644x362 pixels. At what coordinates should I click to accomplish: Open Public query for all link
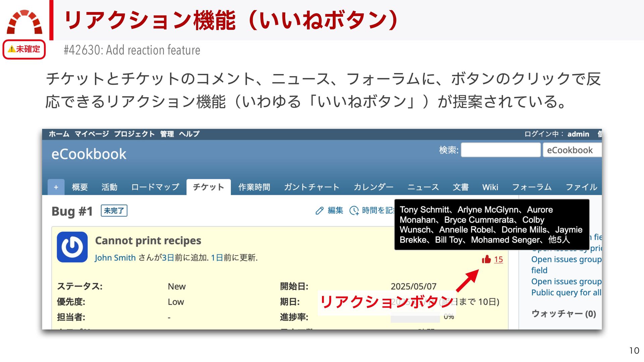tap(566, 293)
